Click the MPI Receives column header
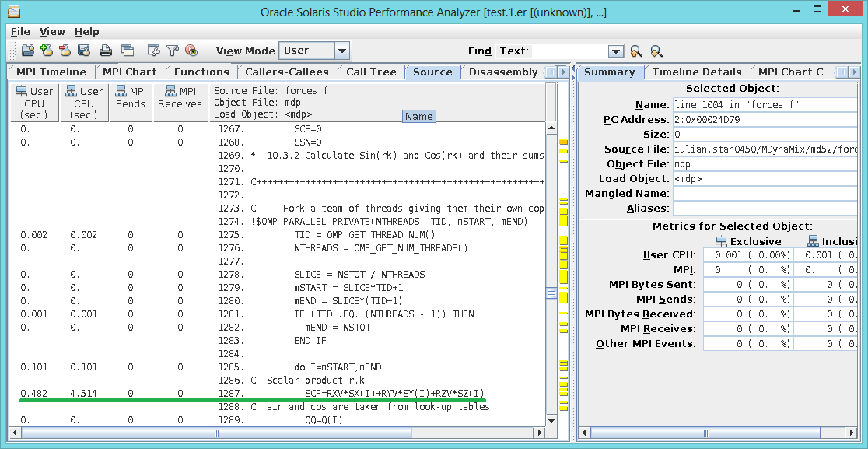This screenshot has width=868, height=449. [180, 103]
